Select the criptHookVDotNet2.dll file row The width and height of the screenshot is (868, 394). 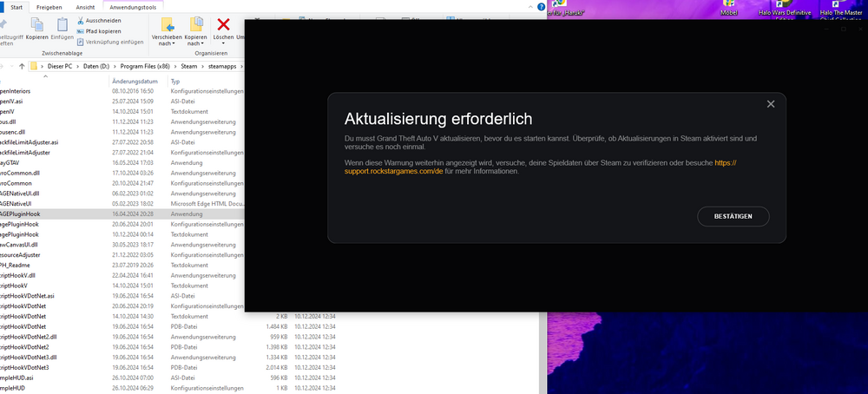[169, 337]
